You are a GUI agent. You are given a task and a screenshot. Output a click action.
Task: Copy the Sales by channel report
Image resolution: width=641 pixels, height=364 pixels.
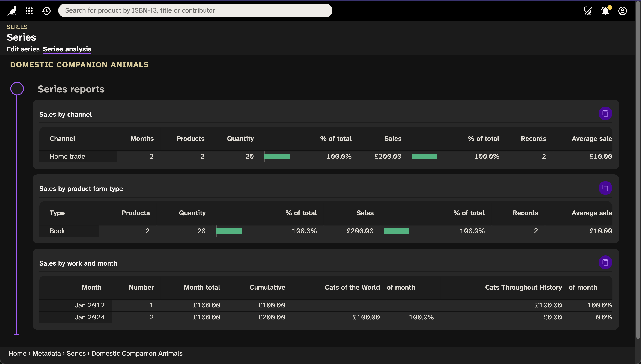(605, 113)
